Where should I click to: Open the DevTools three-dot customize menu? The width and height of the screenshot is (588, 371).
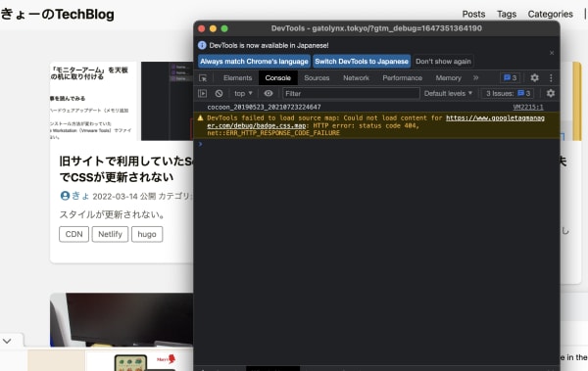click(551, 77)
